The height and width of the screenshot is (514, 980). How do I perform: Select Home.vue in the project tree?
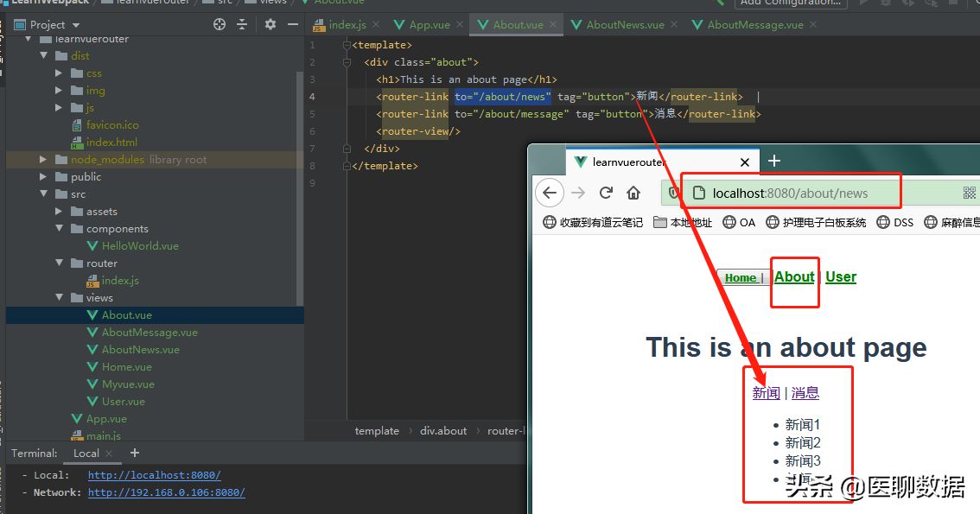pyautogui.click(x=127, y=367)
